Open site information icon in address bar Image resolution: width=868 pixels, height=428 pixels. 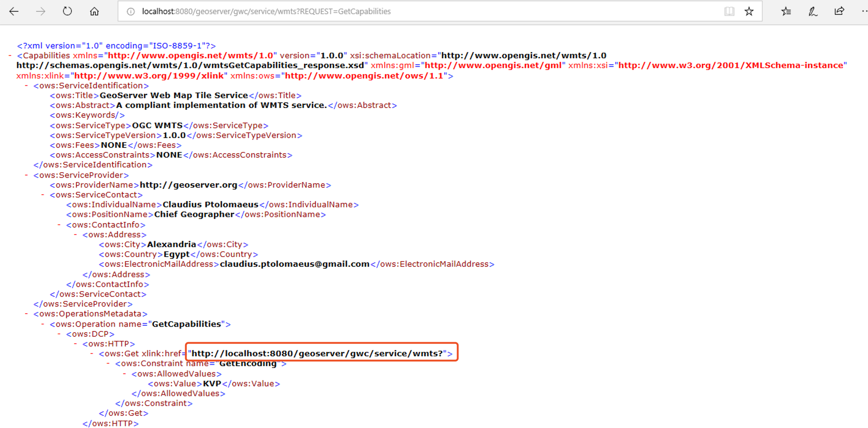[x=131, y=11]
